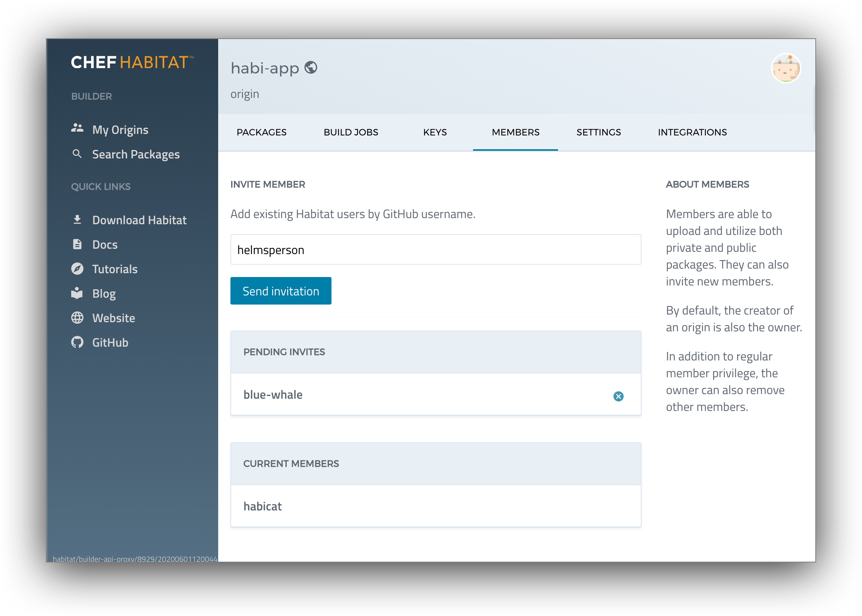Image resolution: width=862 pixels, height=616 pixels.
Task: Click the Download Habitat download icon
Action: tap(77, 220)
